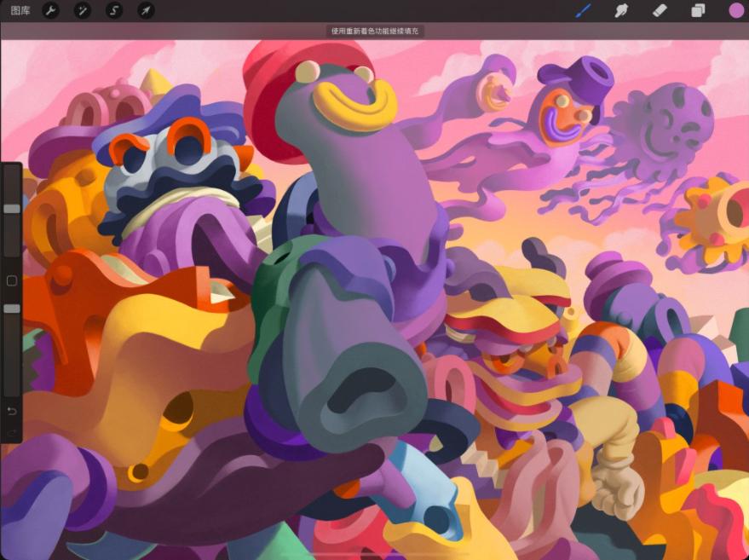Open the Layers panel
Screen dimensions: 749x560
coord(697,9)
